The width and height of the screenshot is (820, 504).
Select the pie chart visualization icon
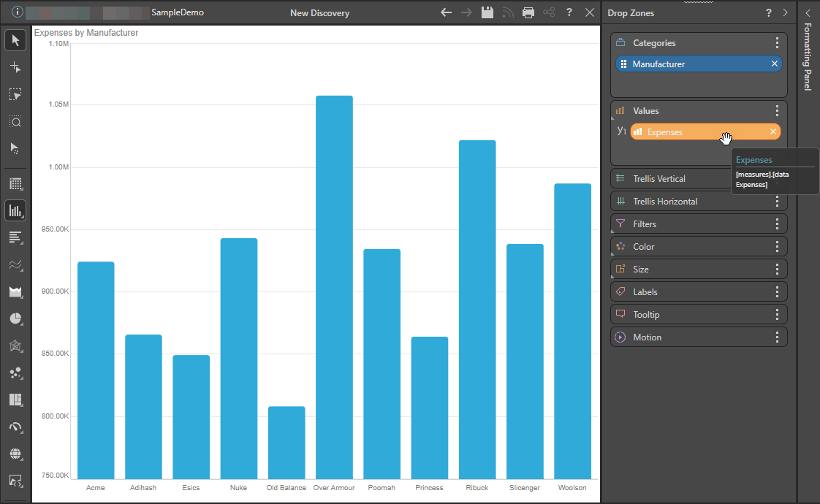click(x=15, y=319)
